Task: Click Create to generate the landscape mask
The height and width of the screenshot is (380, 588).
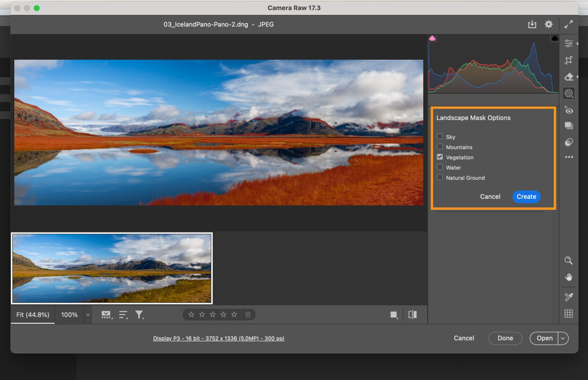Action: 526,196
